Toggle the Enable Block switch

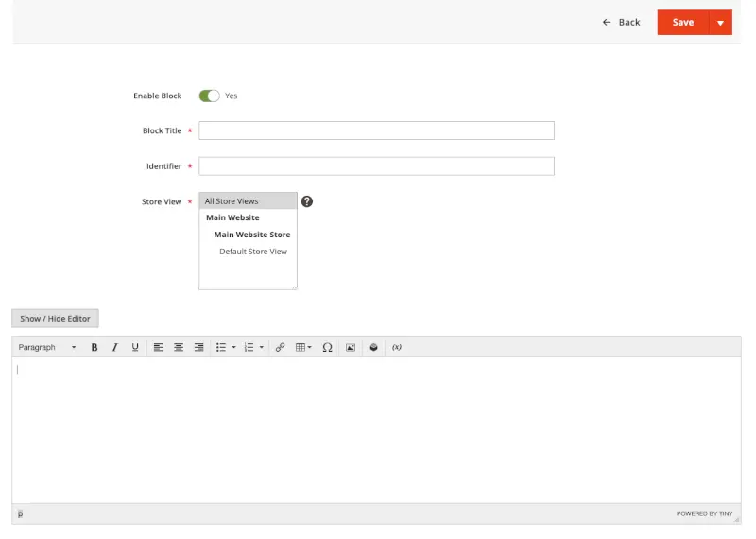click(209, 96)
